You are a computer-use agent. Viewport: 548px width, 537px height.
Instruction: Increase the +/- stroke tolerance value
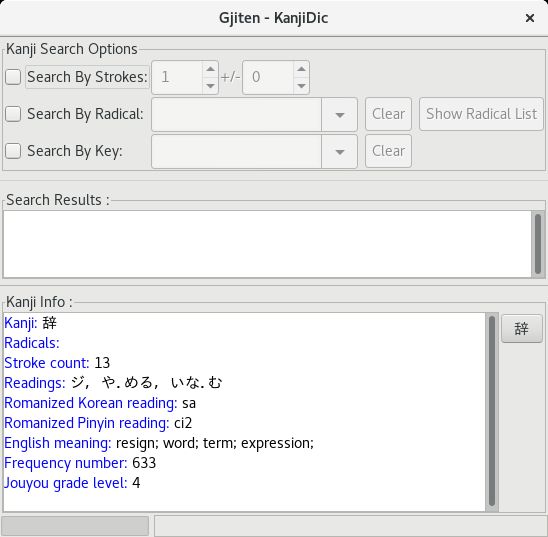pos(301,69)
